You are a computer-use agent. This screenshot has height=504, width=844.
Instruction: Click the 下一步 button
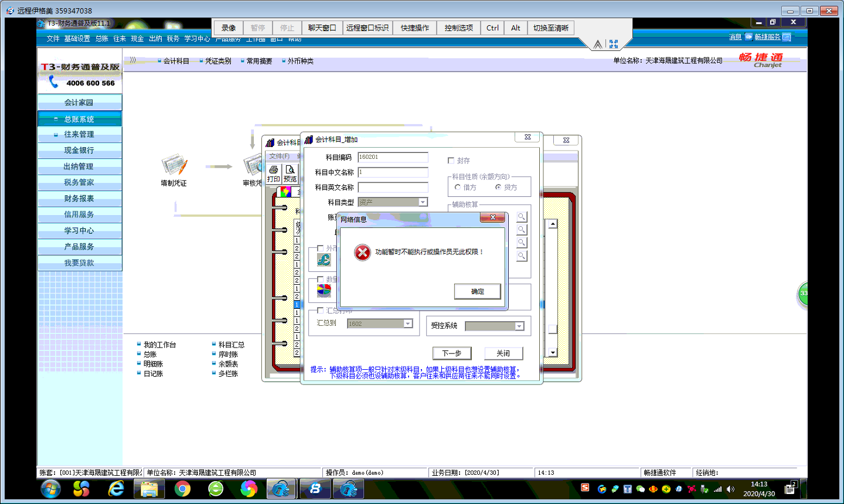tap(452, 353)
